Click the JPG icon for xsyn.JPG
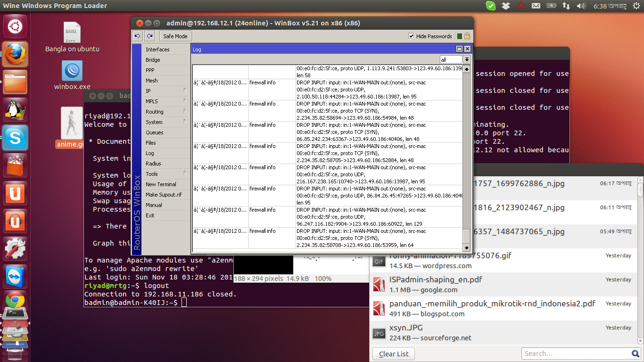Image resolution: width=644 pixels, height=362 pixels. pyautogui.click(x=379, y=333)
